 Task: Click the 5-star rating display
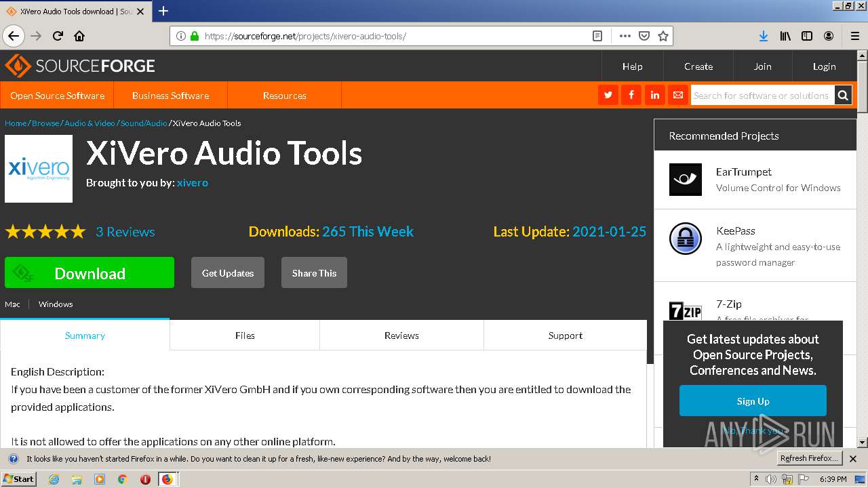tap(45, 232)
